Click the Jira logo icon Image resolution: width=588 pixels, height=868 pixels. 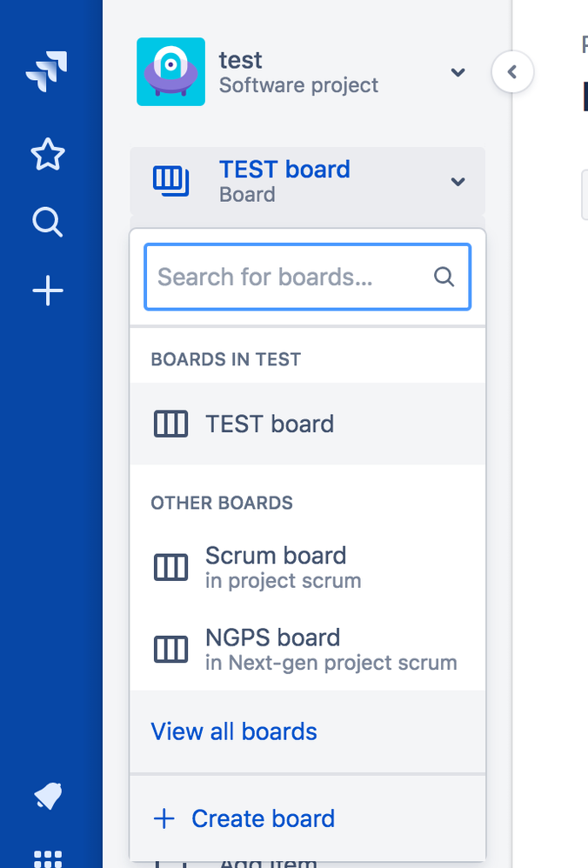pos(48,70)
